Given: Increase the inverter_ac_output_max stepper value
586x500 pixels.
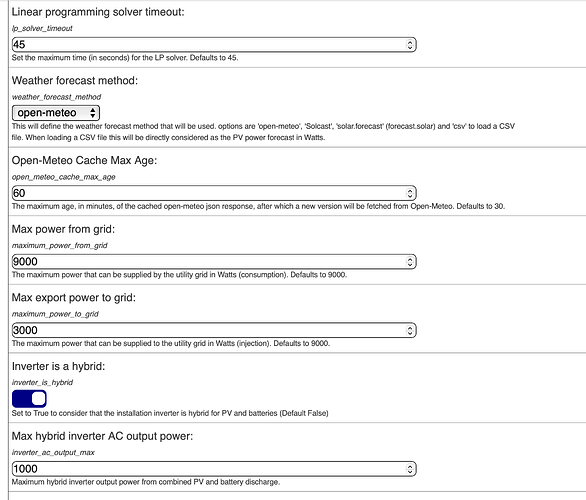Looking at the screenshot, I should [410, 466].
